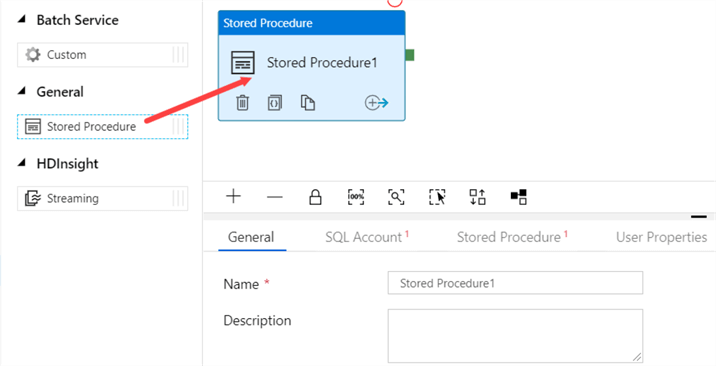Delete the Stored Procedure1 activity with the trash icon
Viewport: 716px width, 366px height.
(242, 103)
